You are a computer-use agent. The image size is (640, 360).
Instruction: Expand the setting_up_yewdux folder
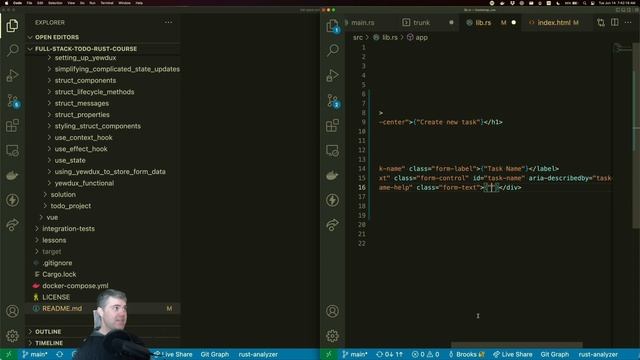85,58
